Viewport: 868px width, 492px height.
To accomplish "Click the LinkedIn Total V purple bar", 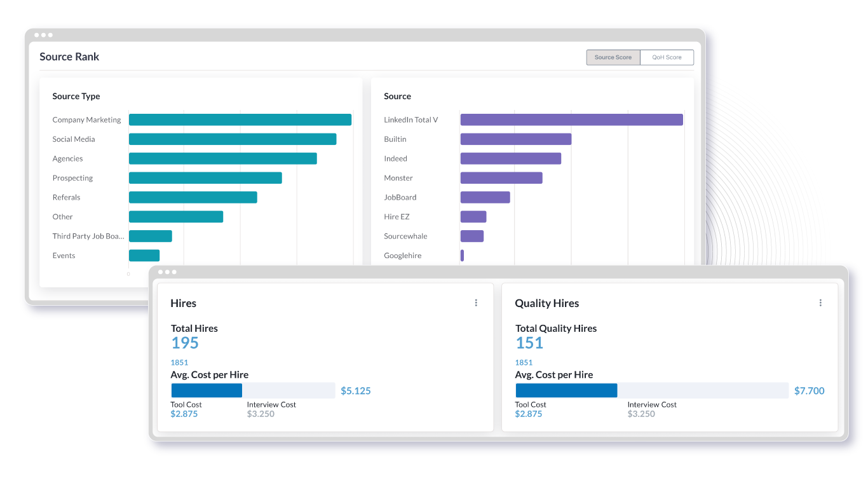I will pos(571,120).
